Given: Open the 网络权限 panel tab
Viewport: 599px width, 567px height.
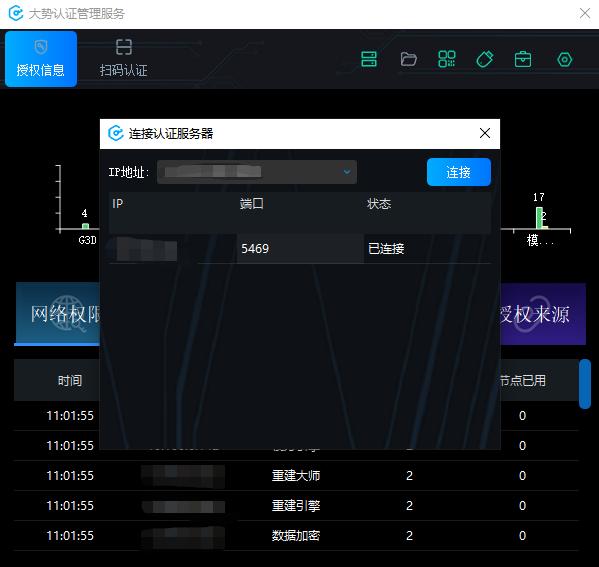Looking at the screenshot, I should pyautogui.click(x=57, y=314).
